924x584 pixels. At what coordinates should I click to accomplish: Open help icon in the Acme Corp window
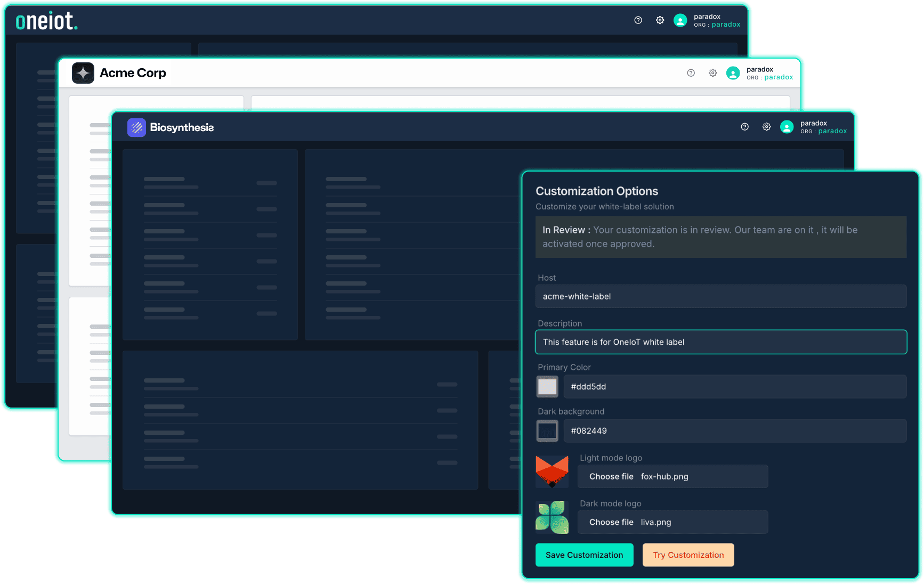coord(691,73)
